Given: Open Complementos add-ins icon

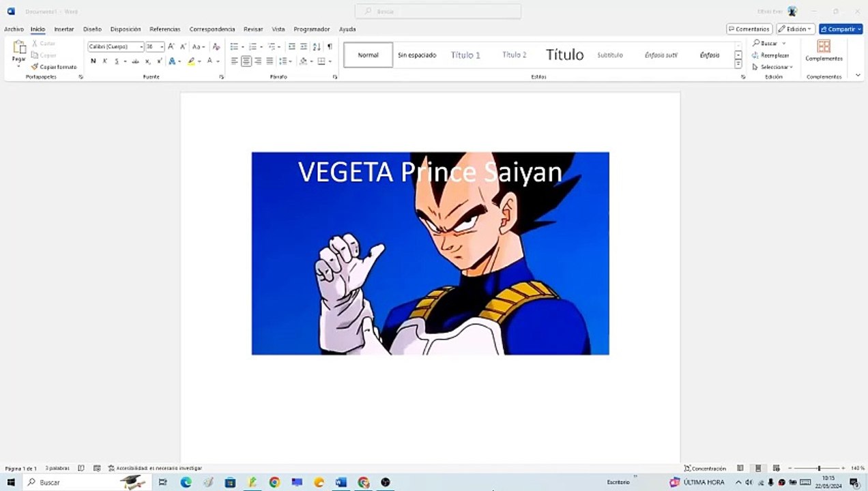Looking at the screenshot, I should (824, 50).
